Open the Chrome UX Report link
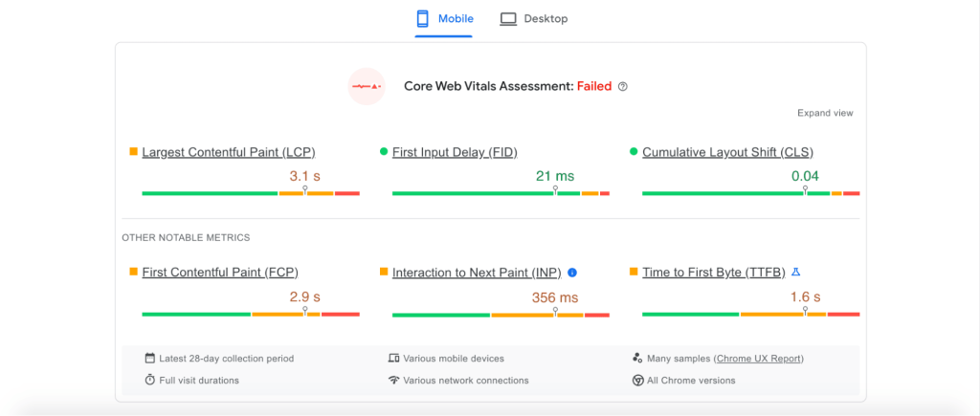 point(759,359)
